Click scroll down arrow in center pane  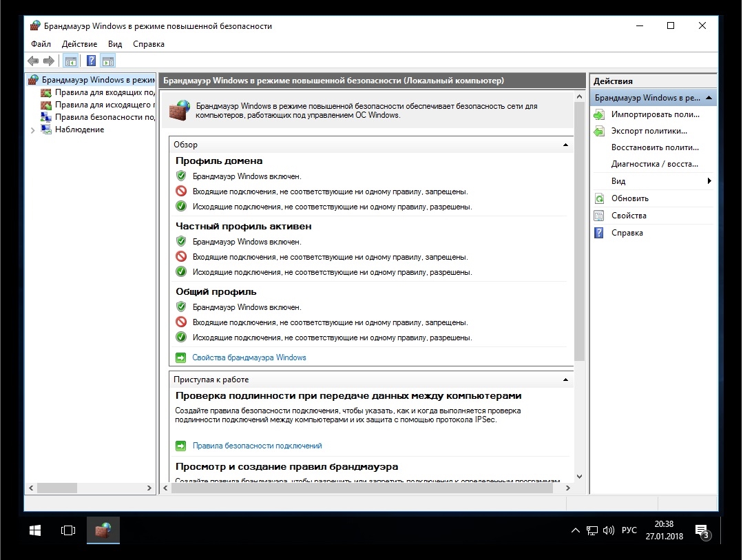pyautogui.click(x=579, y=477)
